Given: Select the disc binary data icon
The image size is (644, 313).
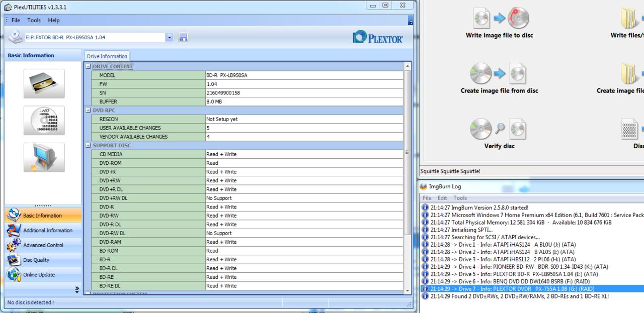Looking at the screenshot, I should 44,121.
